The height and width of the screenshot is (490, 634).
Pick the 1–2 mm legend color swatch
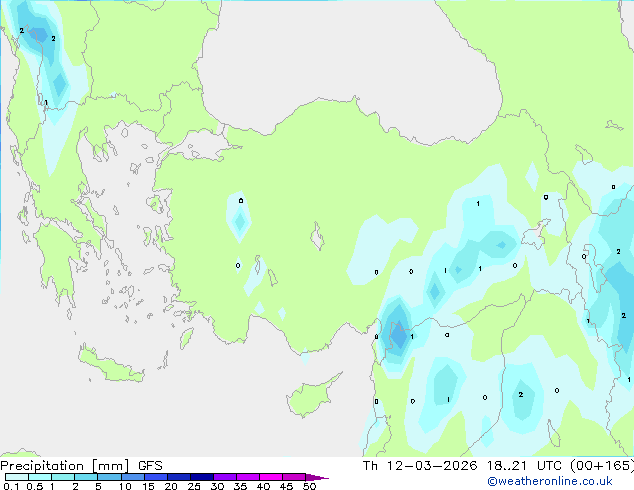pos(63,477)
